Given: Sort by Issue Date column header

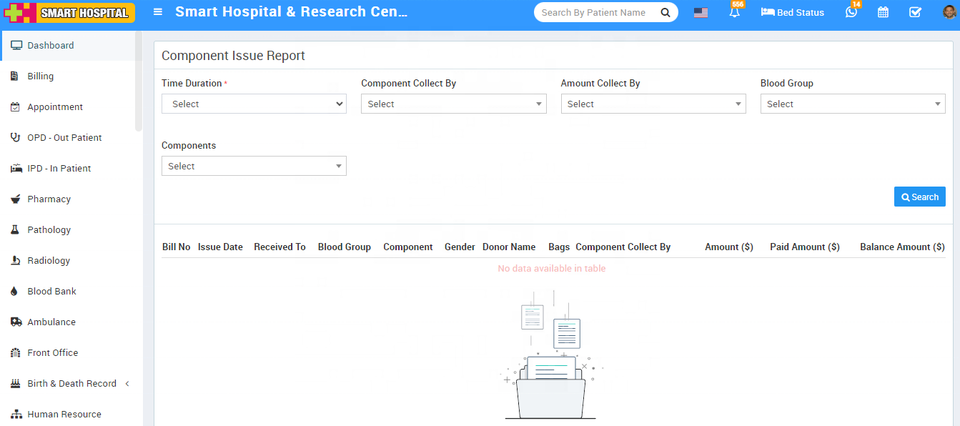Looking at the screenshot, I should click(x=220, y=247).
